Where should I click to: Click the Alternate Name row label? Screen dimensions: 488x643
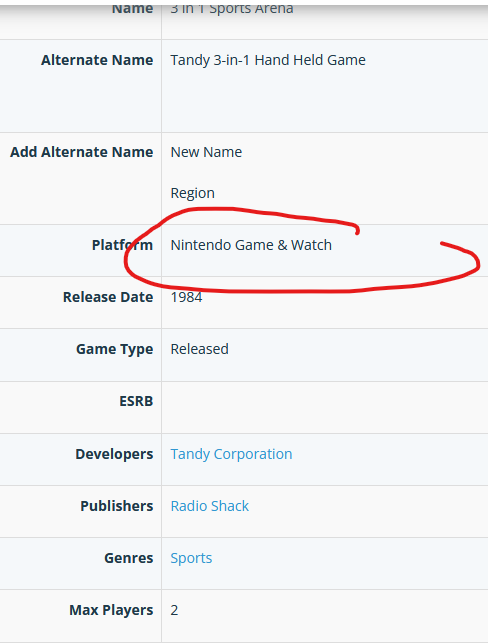pos(97,60)
